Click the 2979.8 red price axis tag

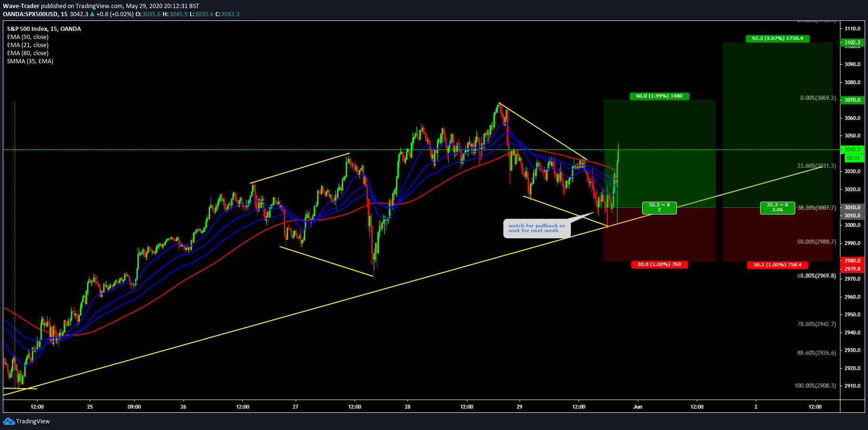click(852, 269)
